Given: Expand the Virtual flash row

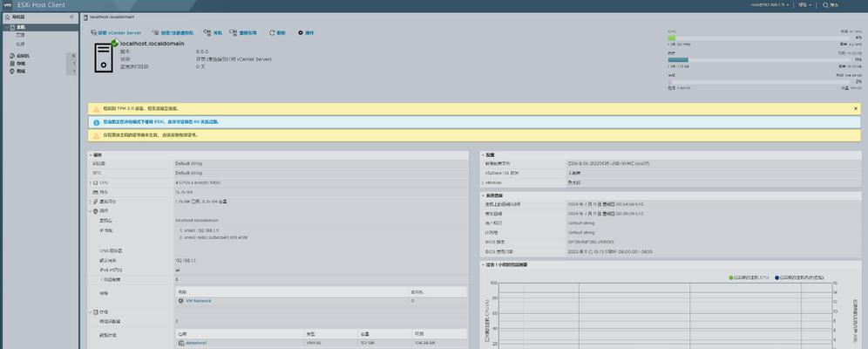Looking at the screenshot, I should coord(91,202).
